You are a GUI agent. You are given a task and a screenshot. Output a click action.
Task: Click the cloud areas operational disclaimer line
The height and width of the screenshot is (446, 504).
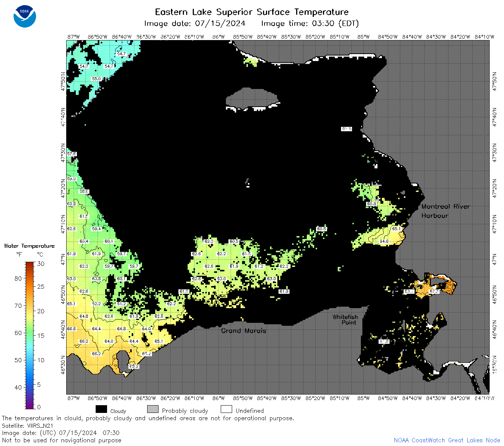(148, 418)
